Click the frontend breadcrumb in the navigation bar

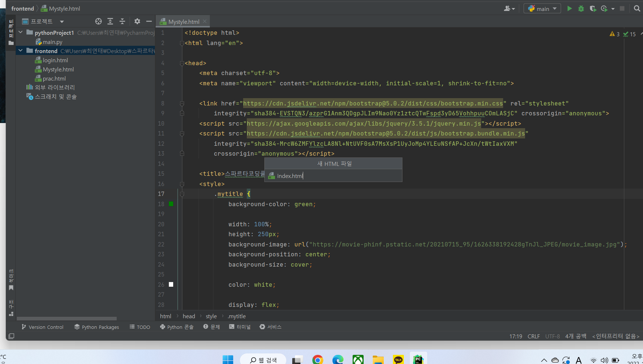point(22,8)
